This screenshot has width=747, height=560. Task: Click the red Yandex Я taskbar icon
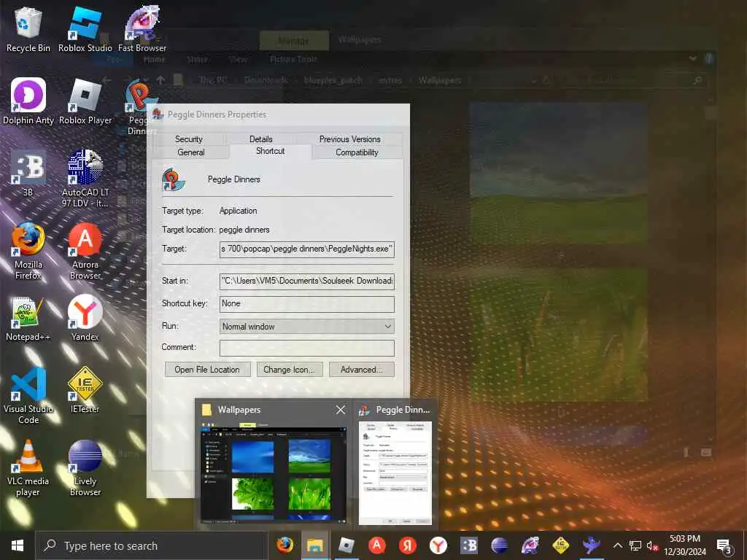point(407,545)
